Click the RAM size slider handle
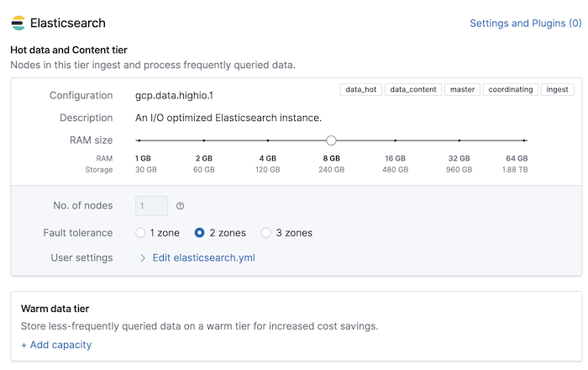Image resolution: width=588 pixels, height=370 pixels. [331, 140]
